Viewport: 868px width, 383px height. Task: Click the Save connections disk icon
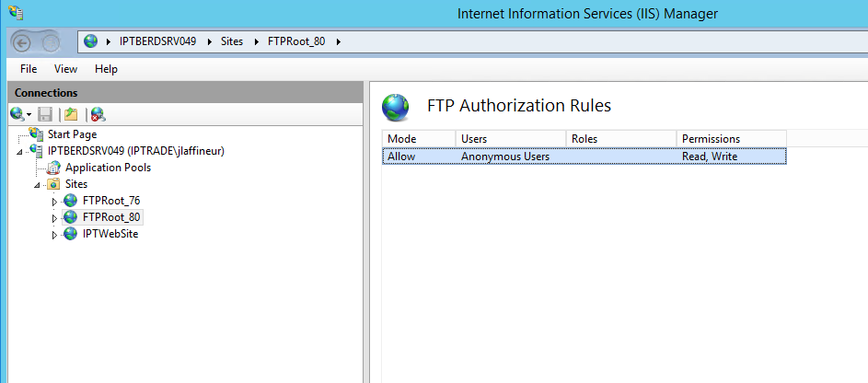point(45,114)
